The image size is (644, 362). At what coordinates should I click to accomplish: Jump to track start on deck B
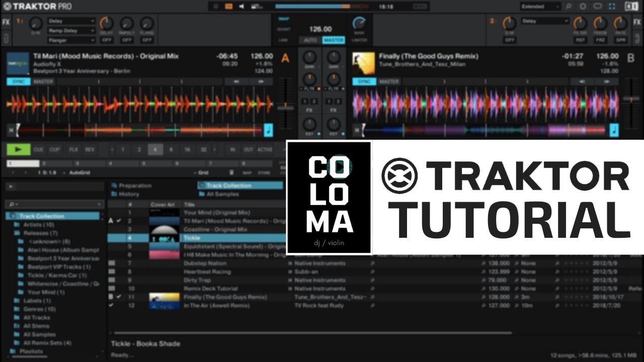coord(357,130)
